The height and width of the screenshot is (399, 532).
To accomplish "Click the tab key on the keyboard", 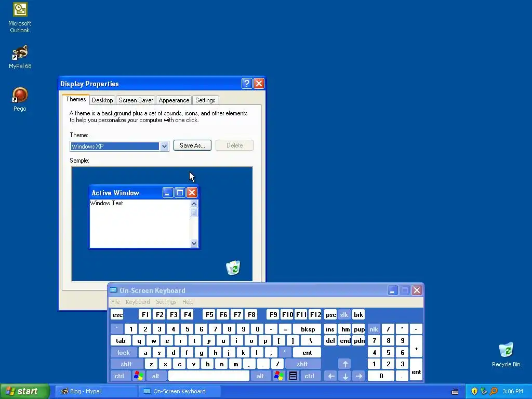I will [x=121, y=341].
